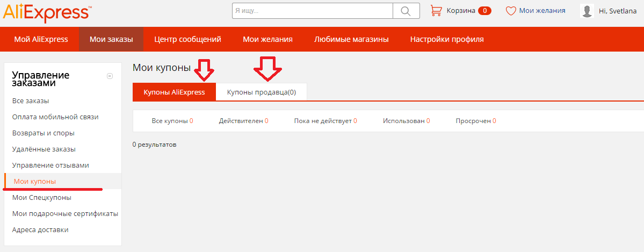
Task: Switch to Купоны AliExpress tab
Action: click(x=174, y=92)
